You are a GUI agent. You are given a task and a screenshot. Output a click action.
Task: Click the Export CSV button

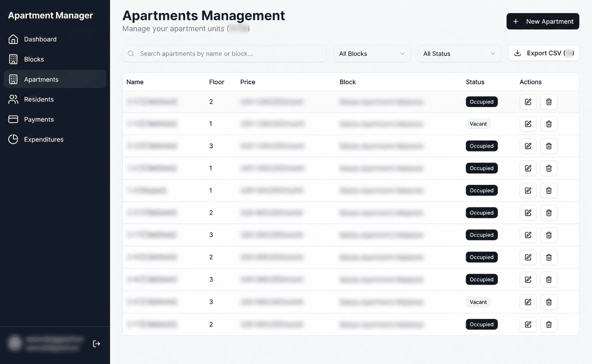pyautogui.click(x=543, y=53)
